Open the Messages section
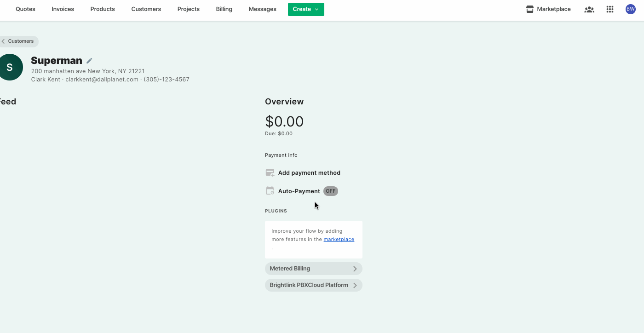644x333 pixels. [262, 9]
